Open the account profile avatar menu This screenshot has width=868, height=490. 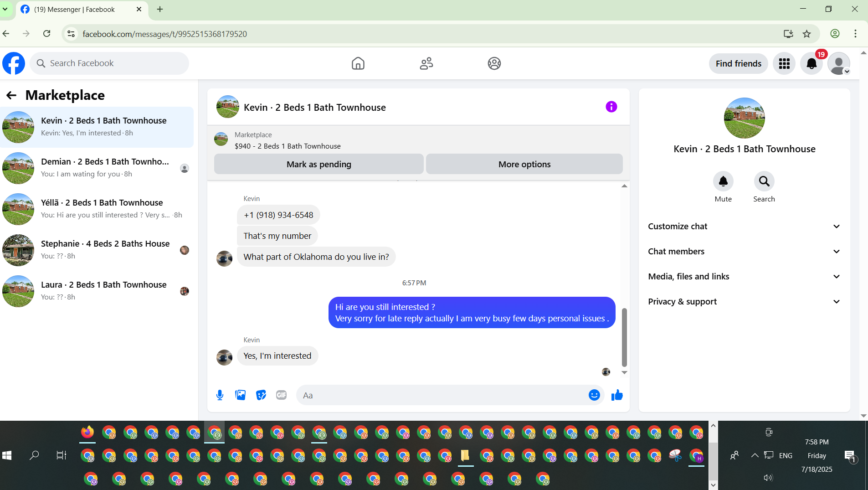click(839, 63)
